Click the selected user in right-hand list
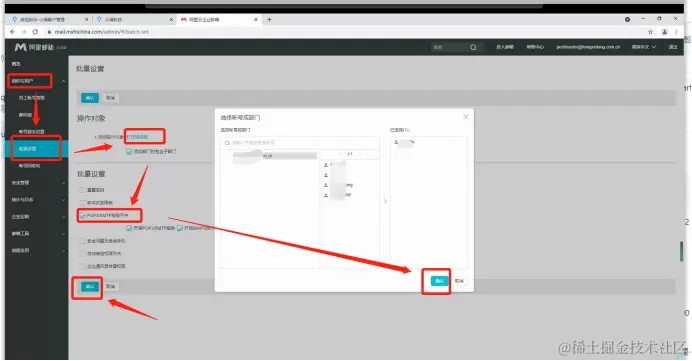The width and height of the screenshot is (692, 361). pyautogui.click(x=405, y=142)
